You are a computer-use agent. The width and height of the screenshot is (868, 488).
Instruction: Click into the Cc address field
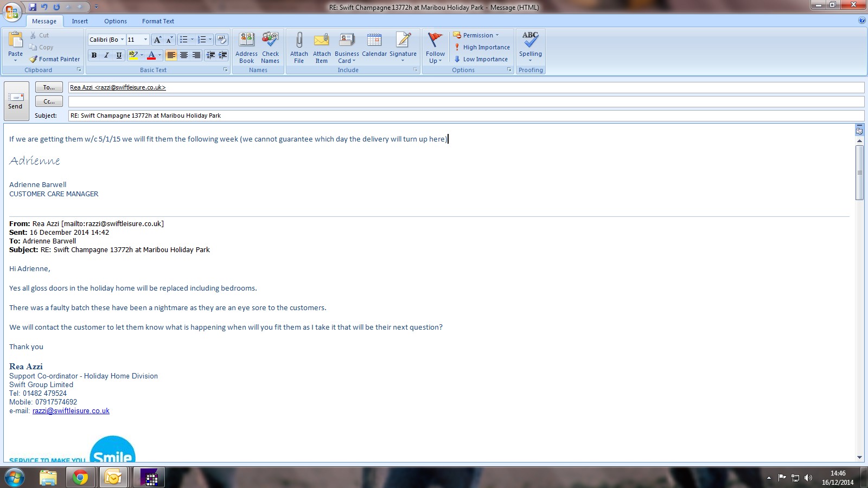coord(466,101)
